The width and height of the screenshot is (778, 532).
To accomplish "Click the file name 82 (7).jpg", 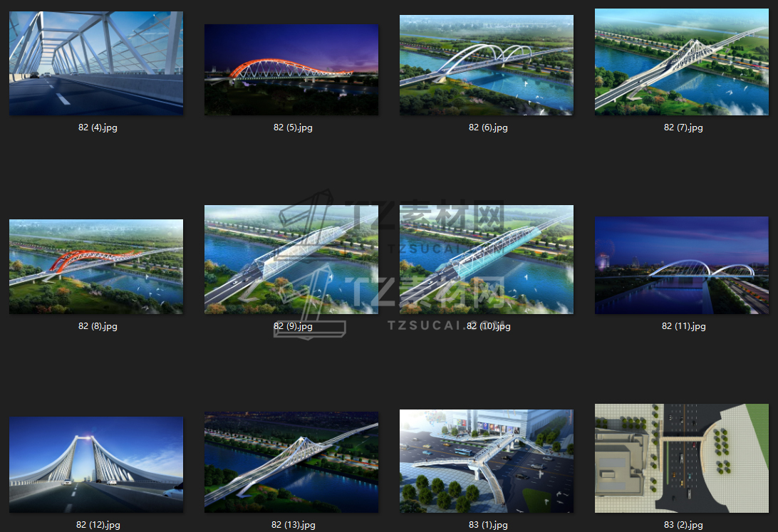I will (683, 127).
